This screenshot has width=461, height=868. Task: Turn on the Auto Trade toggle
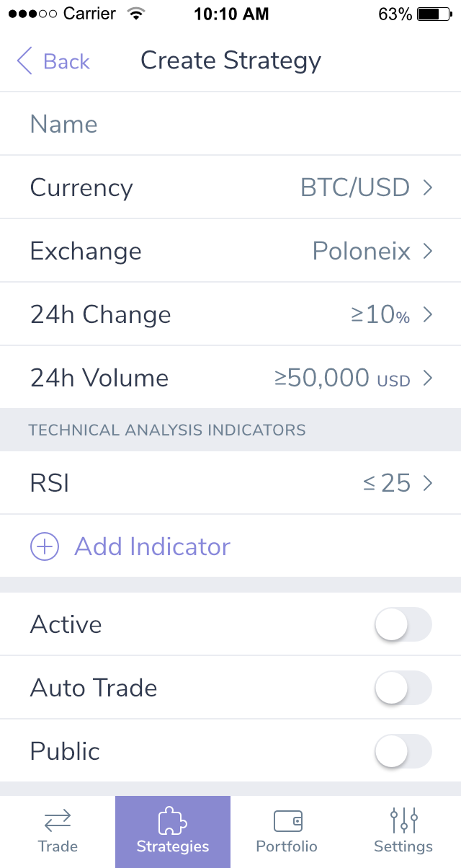403,688
